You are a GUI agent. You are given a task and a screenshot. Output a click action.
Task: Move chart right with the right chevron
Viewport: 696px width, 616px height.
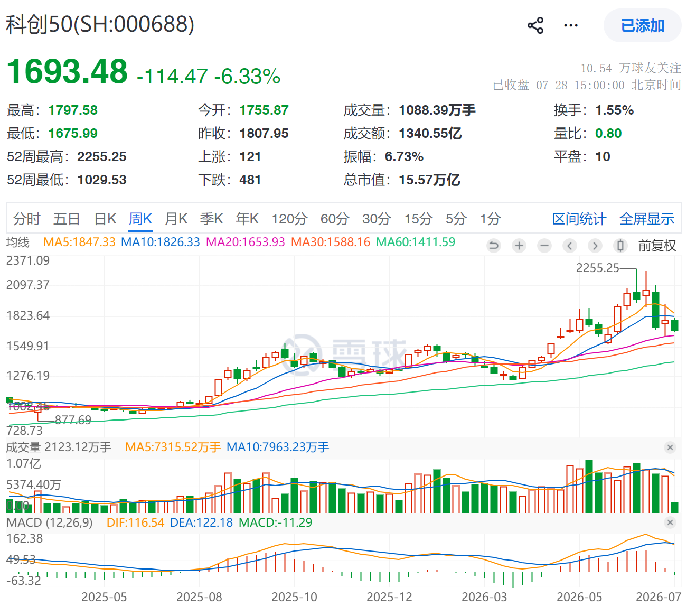[595, 246]
